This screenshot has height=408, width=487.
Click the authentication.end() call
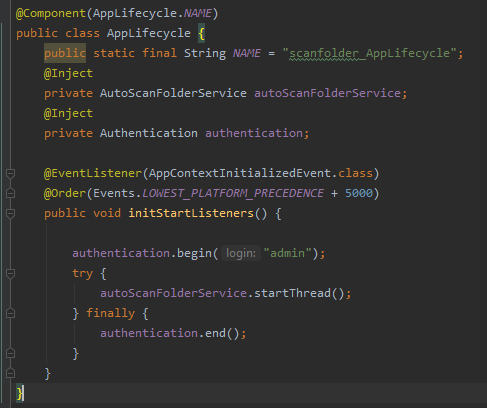click(x=173, y=333)
